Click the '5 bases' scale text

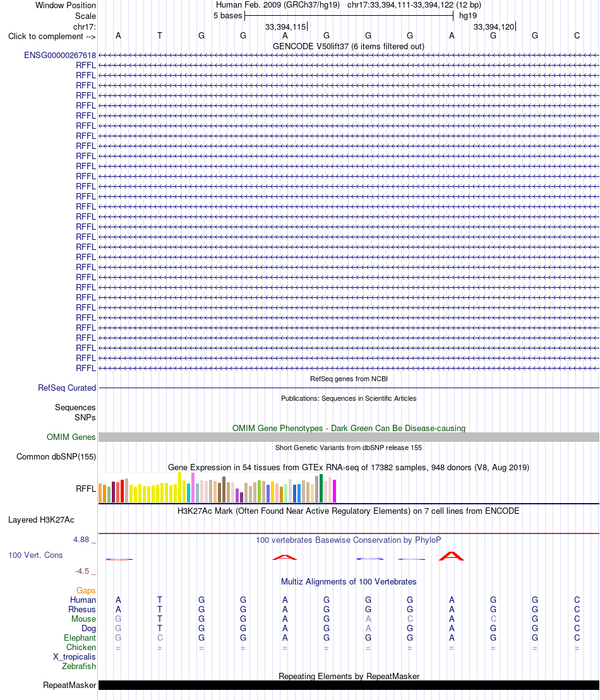pos(227,16)
